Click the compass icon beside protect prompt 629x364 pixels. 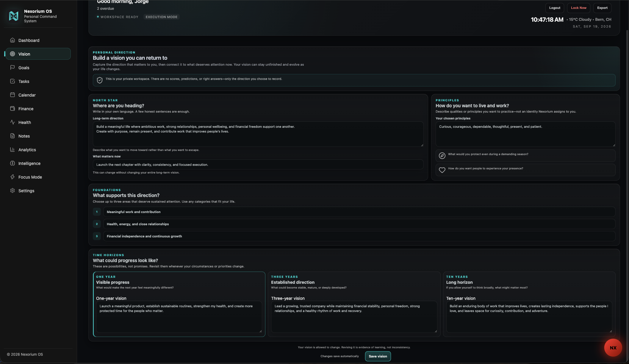click(x=442, y=156)
